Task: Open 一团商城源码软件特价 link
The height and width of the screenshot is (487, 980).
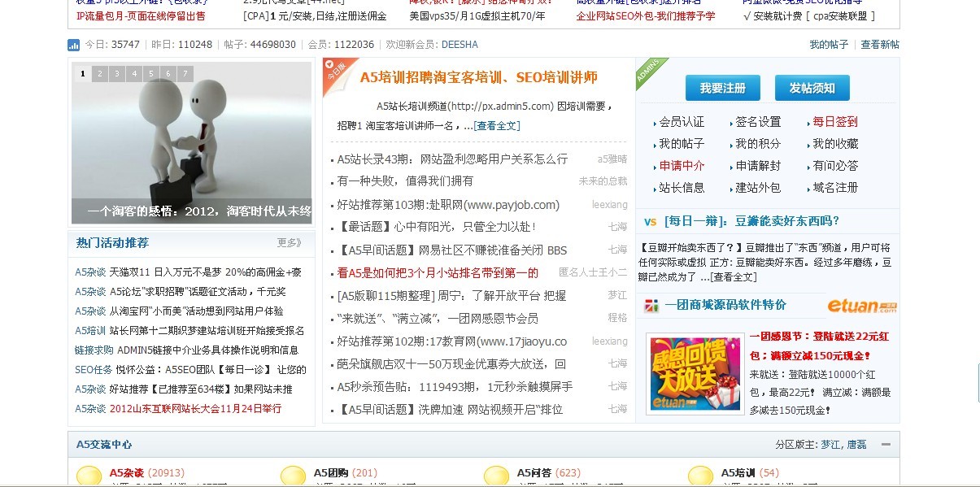Action: (725, 306)
